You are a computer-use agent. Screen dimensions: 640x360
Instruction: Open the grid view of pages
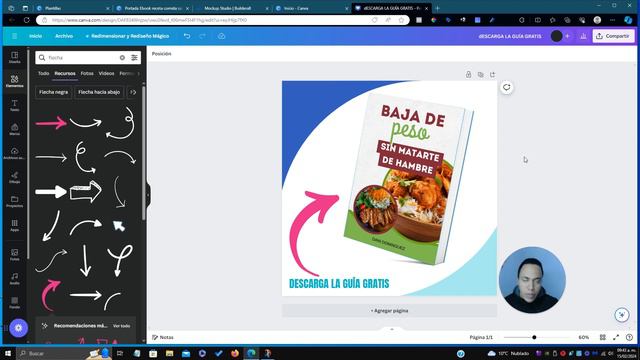[602, 337]
